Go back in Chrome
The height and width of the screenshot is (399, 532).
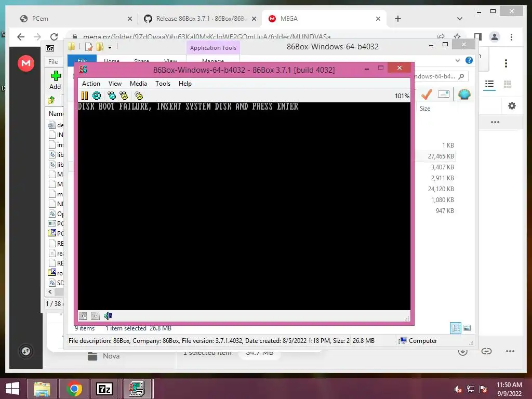(21, 37)
